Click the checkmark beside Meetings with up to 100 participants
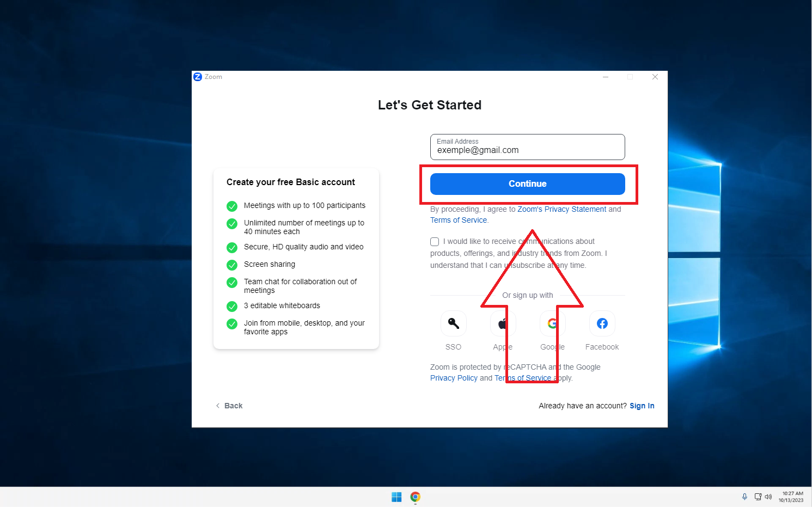 click(x=232, y=206)
